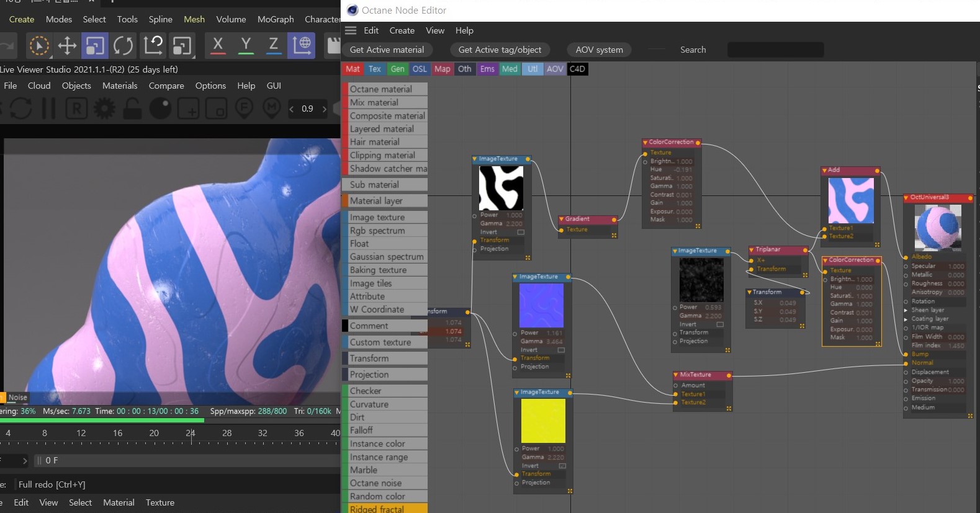This screenshot has width=980, height=513.
Task: Click the yellow texture swatch in ImageTexture
Action: pos(543,421)
